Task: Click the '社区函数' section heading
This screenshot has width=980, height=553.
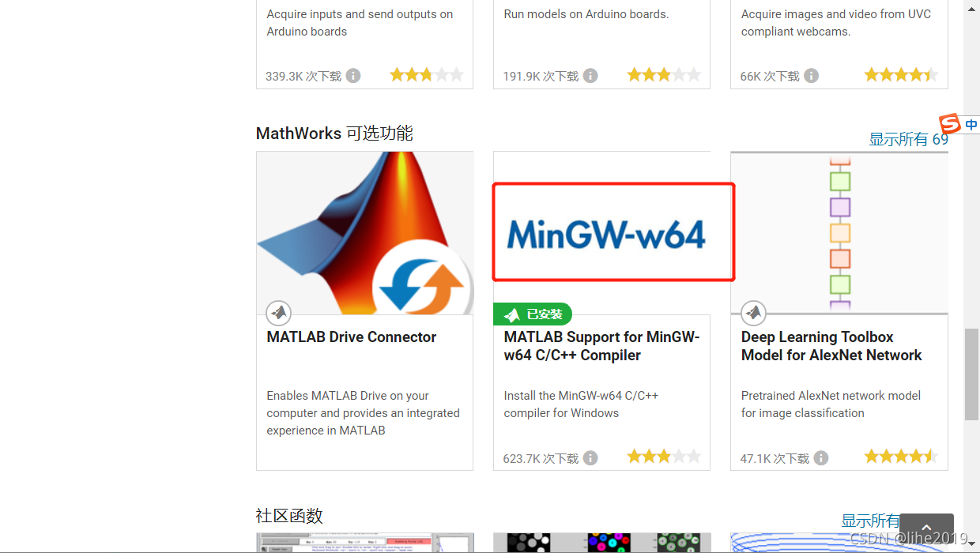Action: coord(289,516)
